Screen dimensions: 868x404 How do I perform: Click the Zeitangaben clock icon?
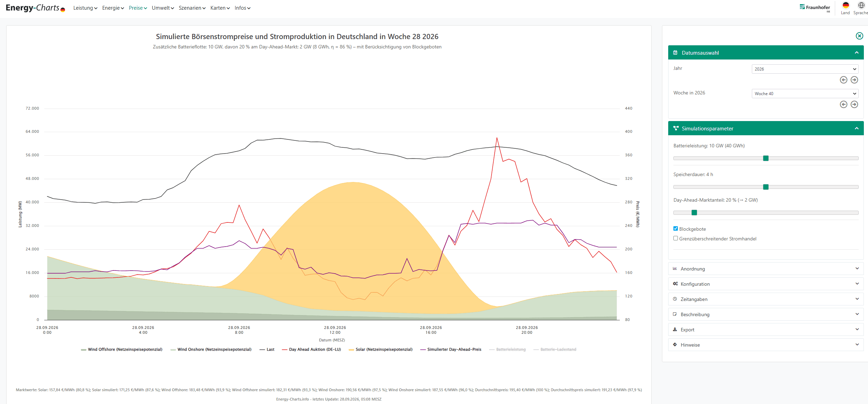(x=675, y=299)
